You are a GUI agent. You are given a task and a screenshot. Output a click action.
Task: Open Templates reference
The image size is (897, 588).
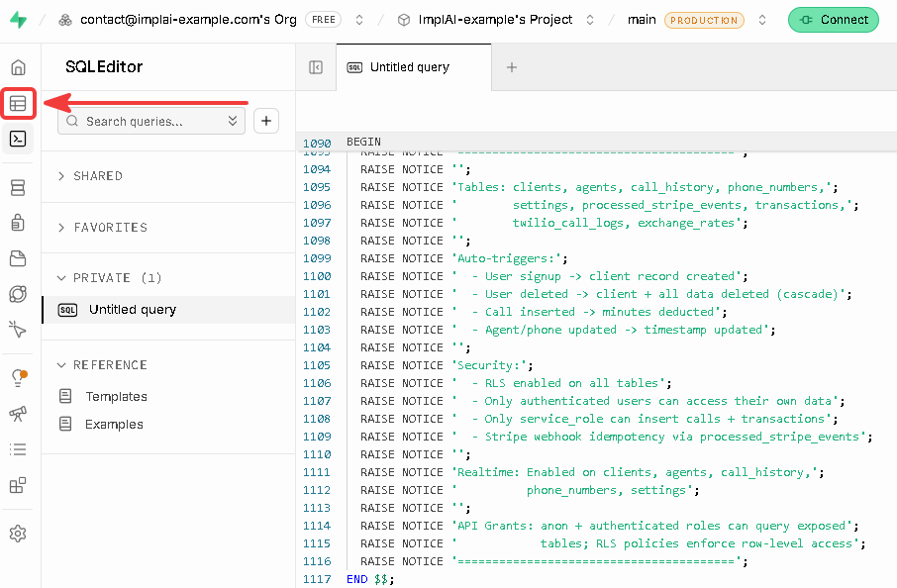116,396
